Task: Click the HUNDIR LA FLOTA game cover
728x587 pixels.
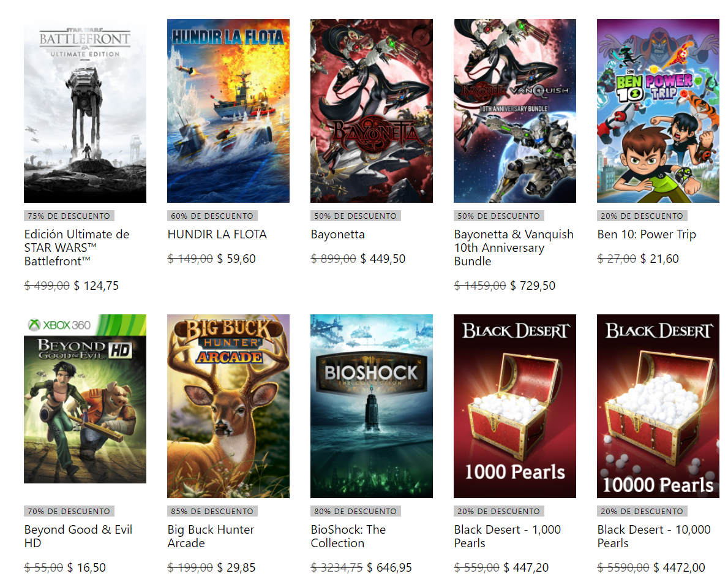Action: (x=228, y=111)
